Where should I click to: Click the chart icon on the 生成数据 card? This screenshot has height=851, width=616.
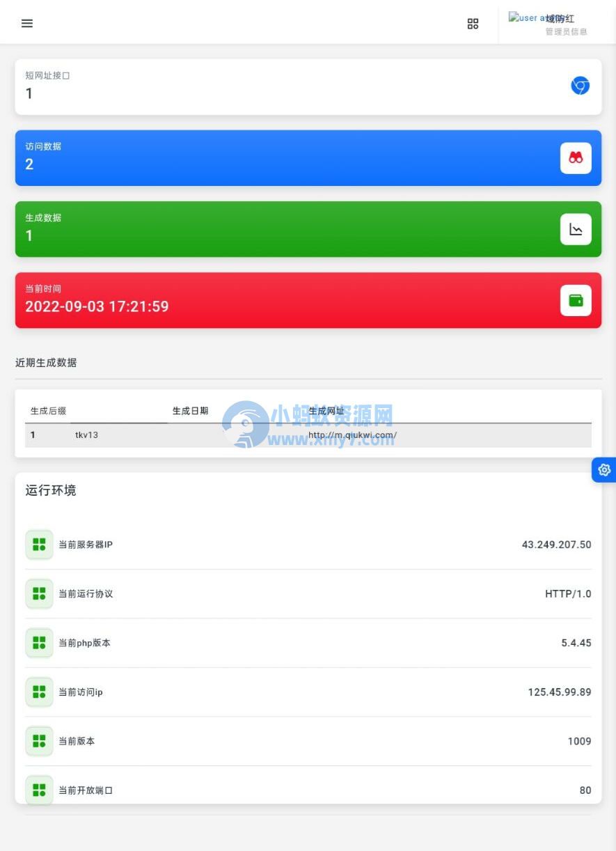pyautogui.click(x=576, y=228)
